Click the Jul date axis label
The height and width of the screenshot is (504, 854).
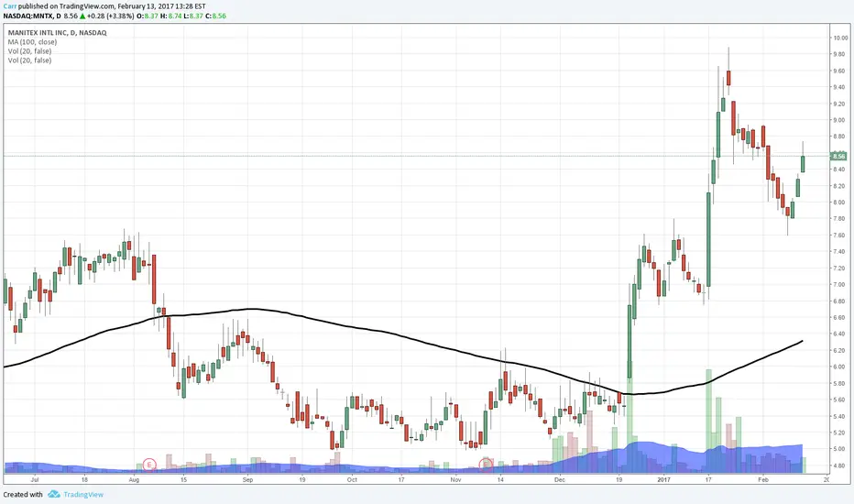click(35, 480)
